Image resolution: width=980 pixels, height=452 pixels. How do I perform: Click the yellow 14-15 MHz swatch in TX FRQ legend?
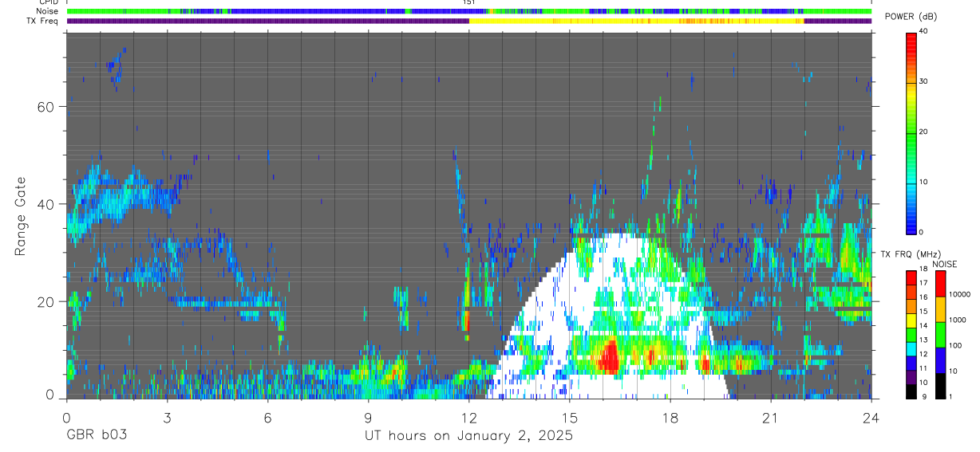click(x=911, y=320)
